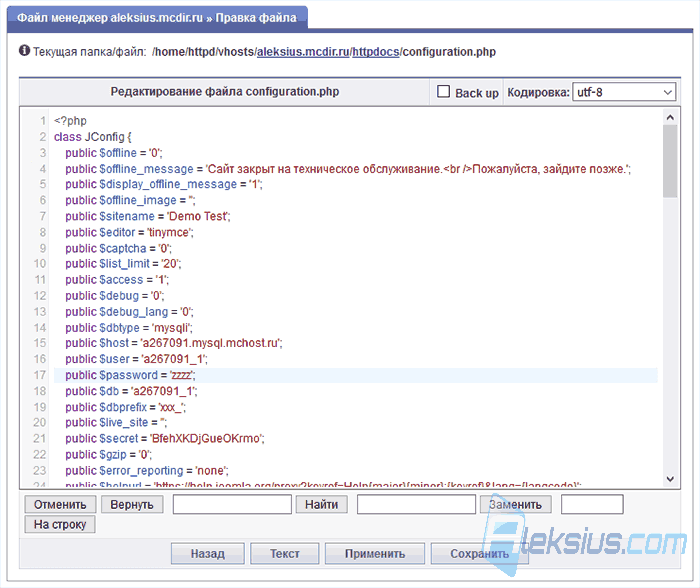Focus the replace text field before Заменить

tap(416, 505)
